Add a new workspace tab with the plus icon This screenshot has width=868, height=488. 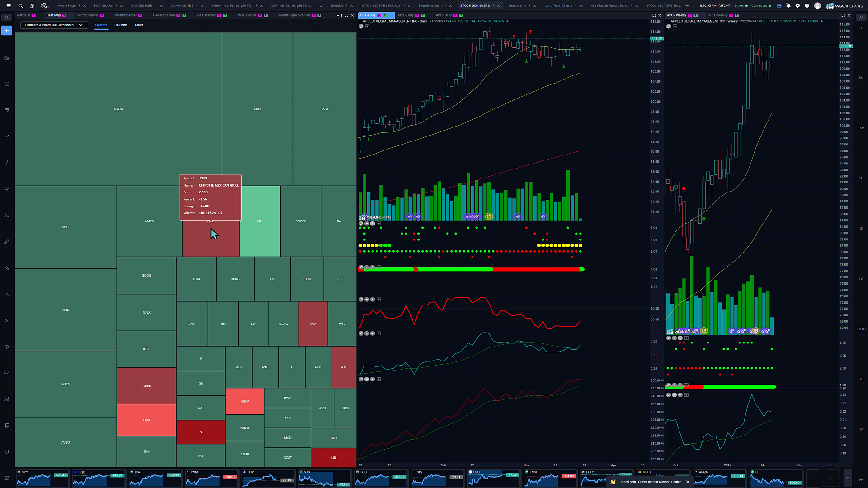[x=687, y=6]
